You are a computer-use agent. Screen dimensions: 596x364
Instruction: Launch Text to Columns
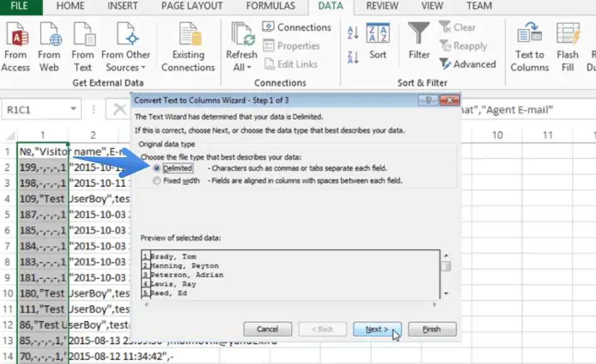point(529,47)
